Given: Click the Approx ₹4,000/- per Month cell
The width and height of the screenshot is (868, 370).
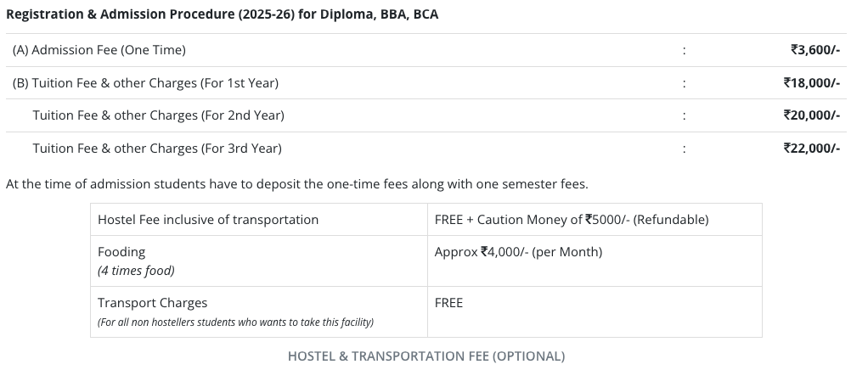Looking at the screenshot, I should pyautogui.click(x=518, y=252).
